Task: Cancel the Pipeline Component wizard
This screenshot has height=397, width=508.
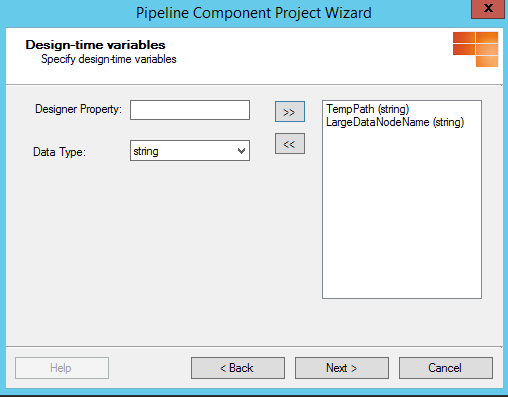Action: click(x=446, y=368)
